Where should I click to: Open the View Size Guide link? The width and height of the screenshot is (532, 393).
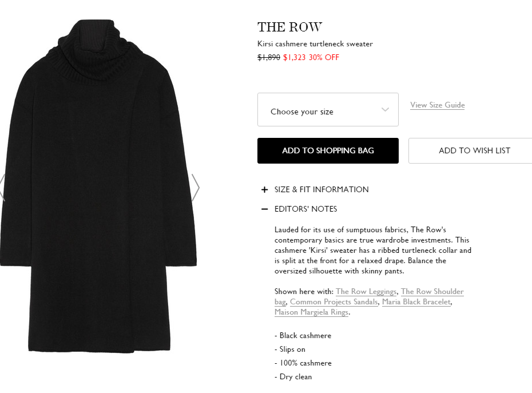click(437, 105)
